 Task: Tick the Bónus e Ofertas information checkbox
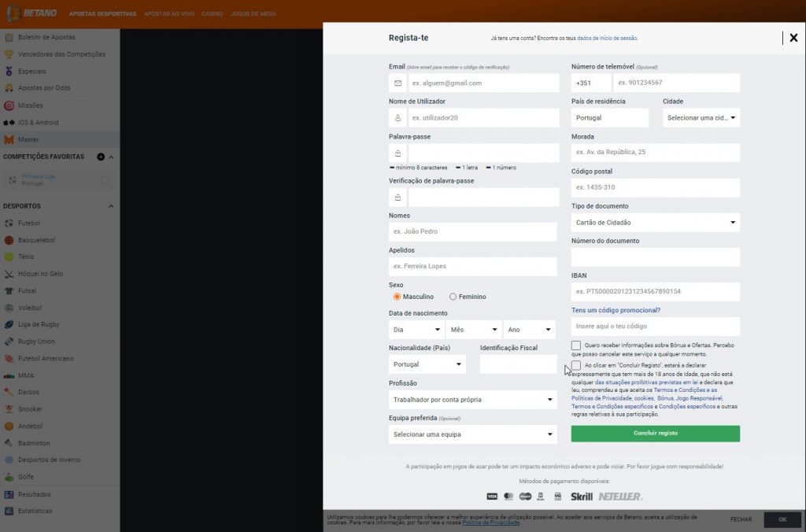pos(575,345)
